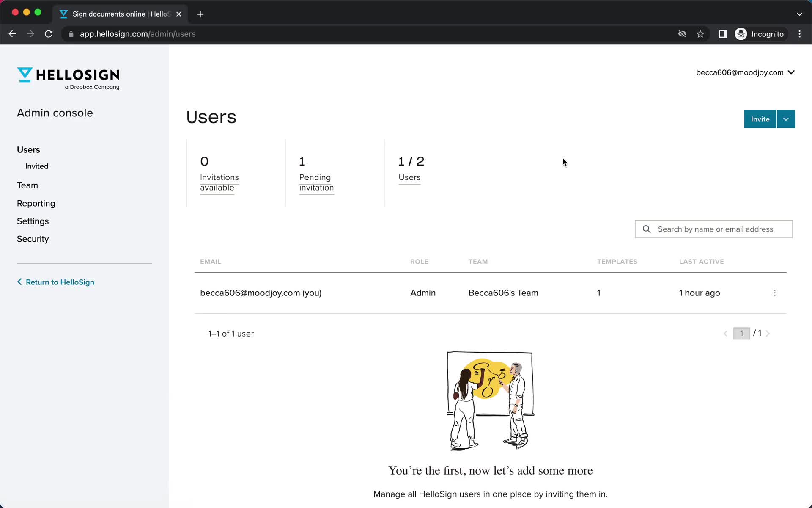Select the Security menu item in sidebar

click(x=33, y=239)
